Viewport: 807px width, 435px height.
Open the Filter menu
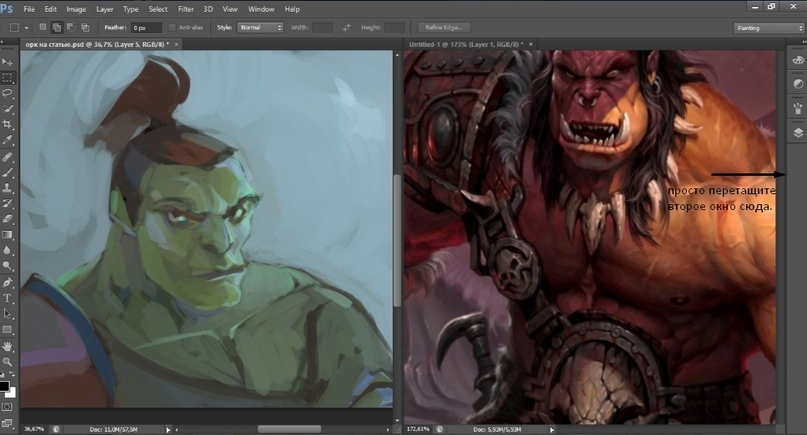pos(186,9)
